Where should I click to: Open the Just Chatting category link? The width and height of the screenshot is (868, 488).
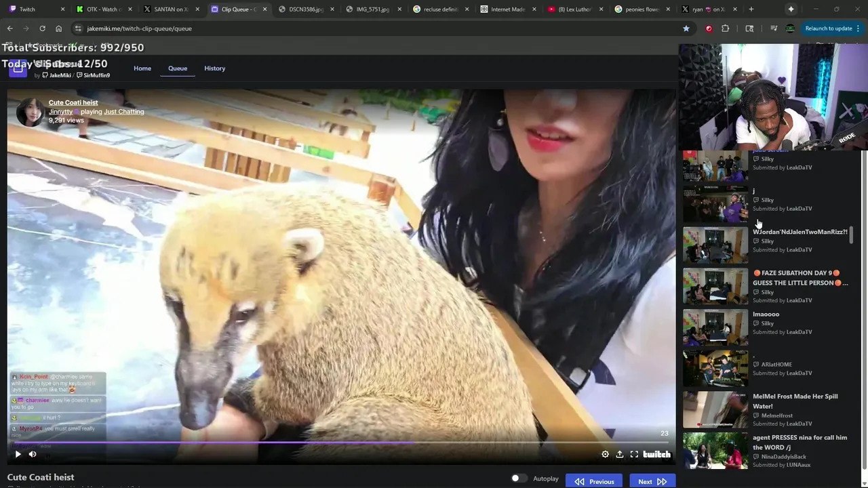tap(124, 111)
